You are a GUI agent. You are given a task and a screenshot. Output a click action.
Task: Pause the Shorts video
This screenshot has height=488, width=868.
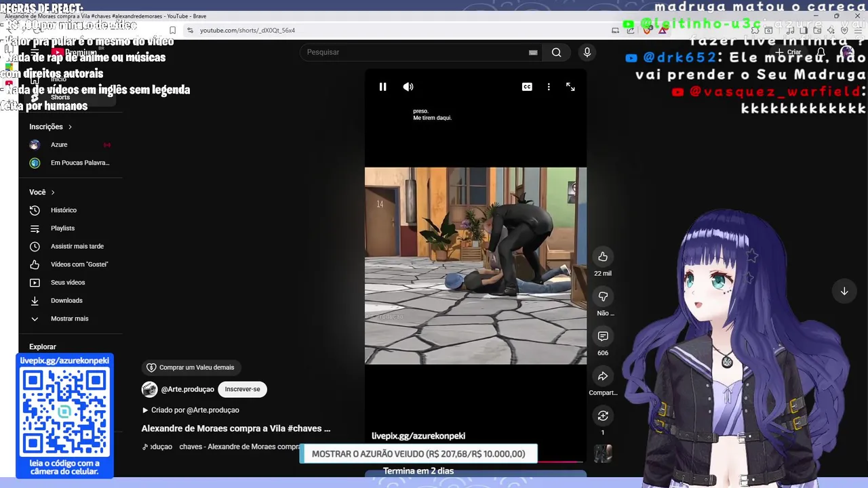click(382, 87)
